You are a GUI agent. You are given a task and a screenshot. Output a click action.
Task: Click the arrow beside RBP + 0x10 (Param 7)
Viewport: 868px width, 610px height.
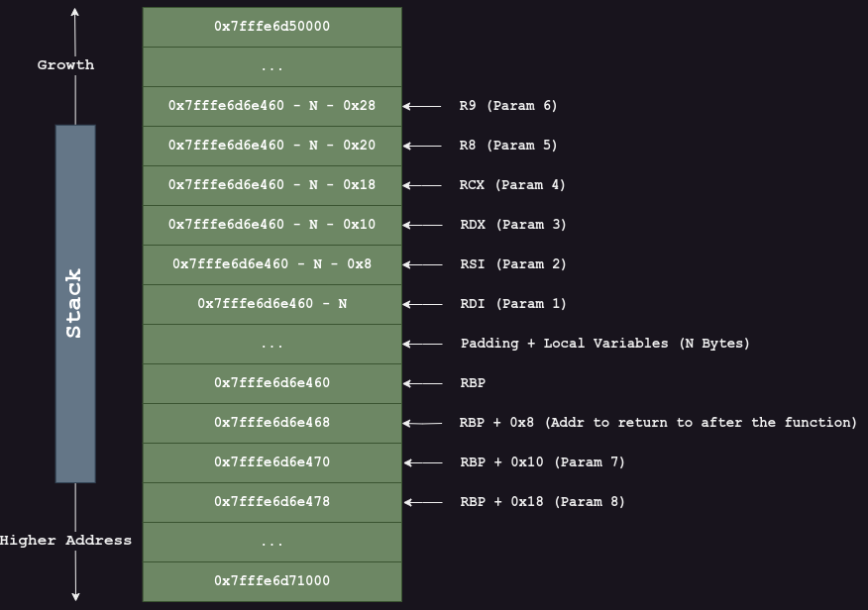[422, 462]
